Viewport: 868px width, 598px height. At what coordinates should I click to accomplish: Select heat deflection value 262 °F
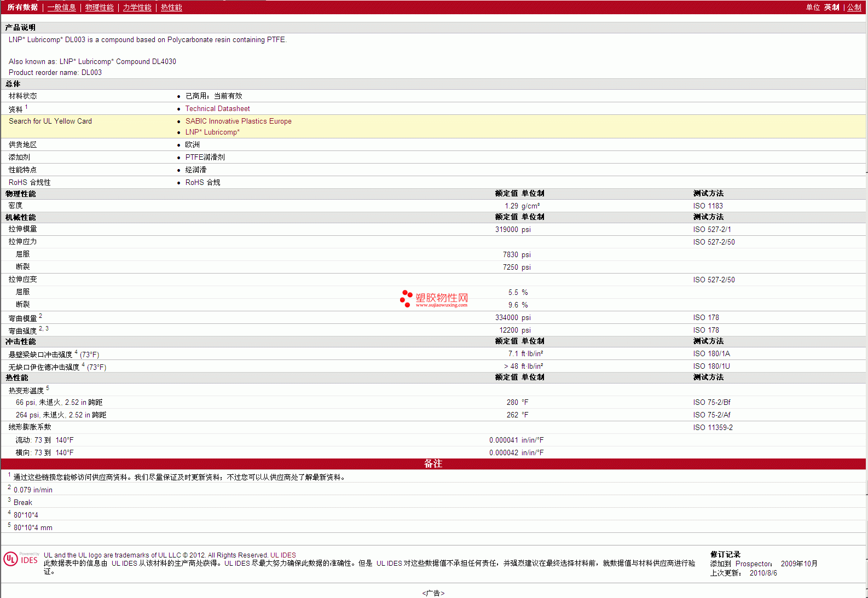point(517,415)
